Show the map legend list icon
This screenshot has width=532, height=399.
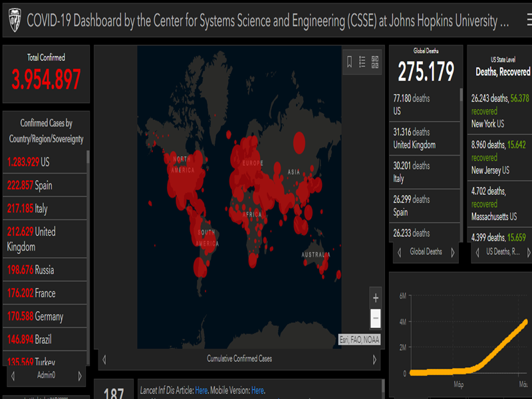[362, 62]
